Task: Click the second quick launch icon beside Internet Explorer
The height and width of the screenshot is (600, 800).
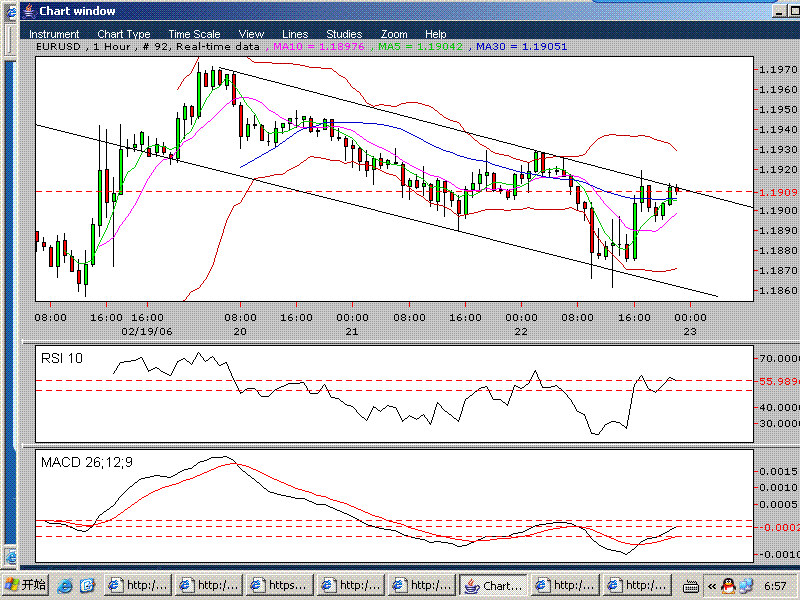Action: (x=88, y=585)
